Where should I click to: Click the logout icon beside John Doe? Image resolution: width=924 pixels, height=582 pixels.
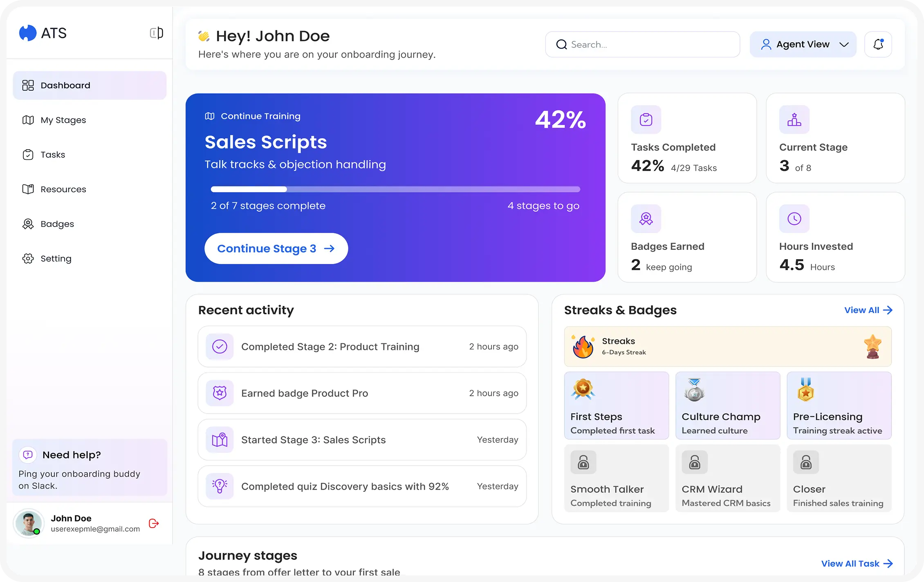pyautogui.click(x=154, y=523)
